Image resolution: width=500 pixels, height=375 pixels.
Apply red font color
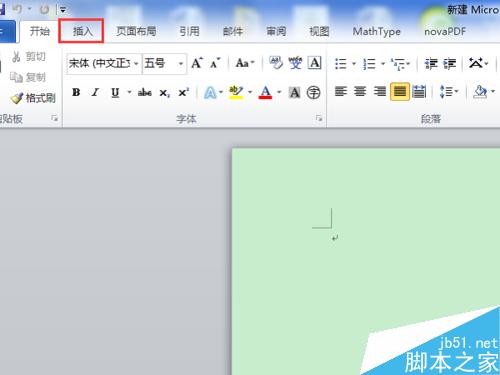click(265, 92)
